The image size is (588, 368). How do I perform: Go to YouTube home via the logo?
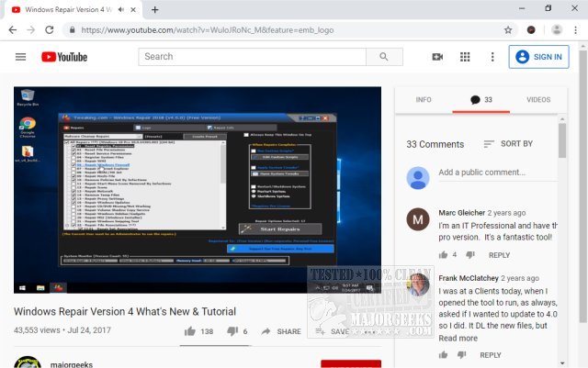[64, 57]
